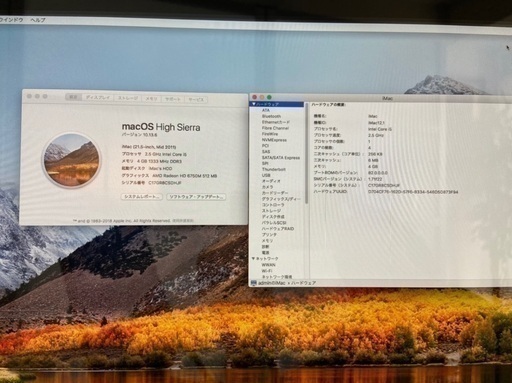The image size is (512, 383).
Task: Select パラレルSCSI in the sidebar
Action: coord(274,223)
